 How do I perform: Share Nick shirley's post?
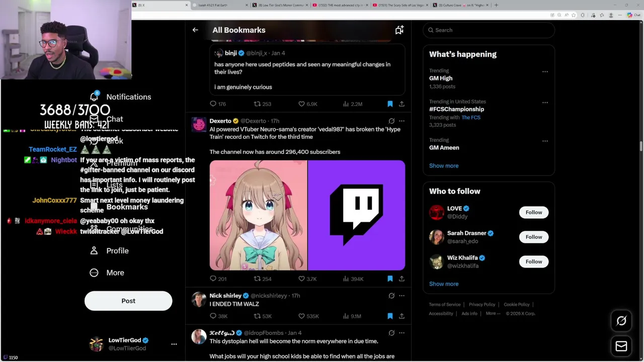[401, 316]
